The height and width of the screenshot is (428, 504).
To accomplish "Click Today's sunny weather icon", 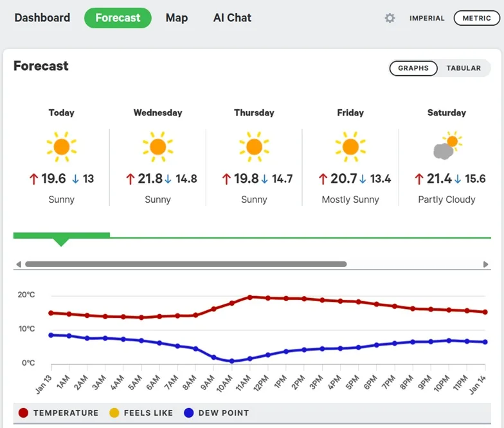I will tap(62, 147).
